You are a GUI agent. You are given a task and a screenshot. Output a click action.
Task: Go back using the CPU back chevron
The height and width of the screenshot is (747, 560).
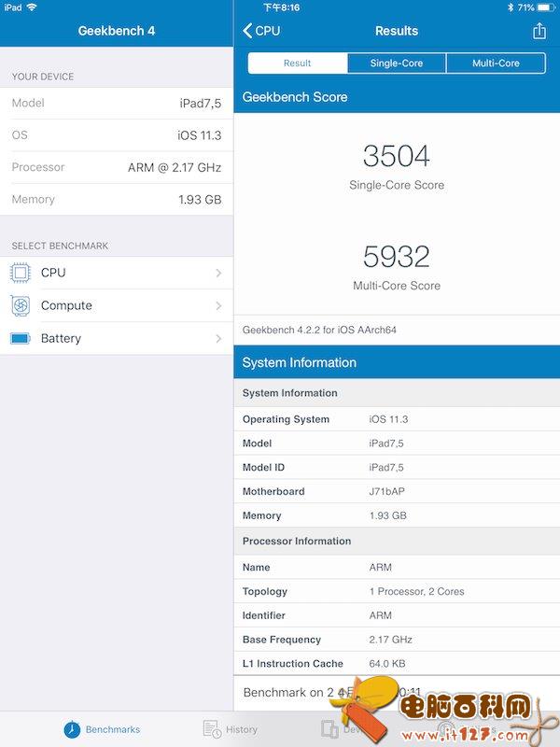[248, 31]
